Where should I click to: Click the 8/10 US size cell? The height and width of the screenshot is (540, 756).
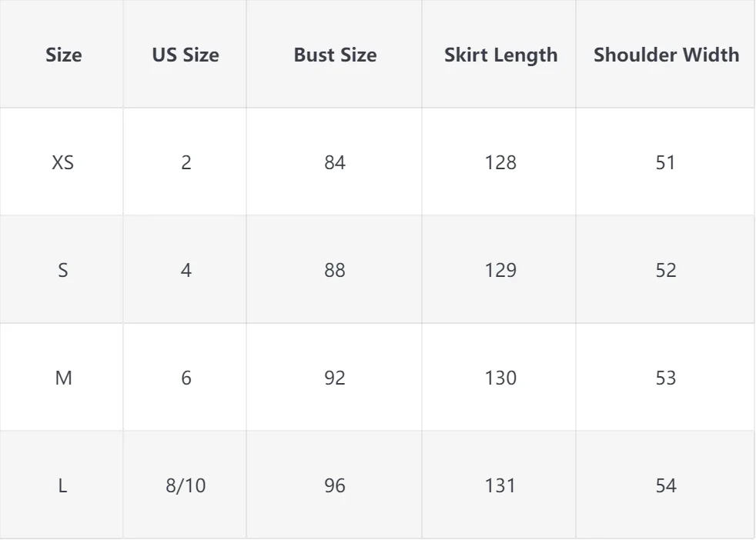click(186, 486)
